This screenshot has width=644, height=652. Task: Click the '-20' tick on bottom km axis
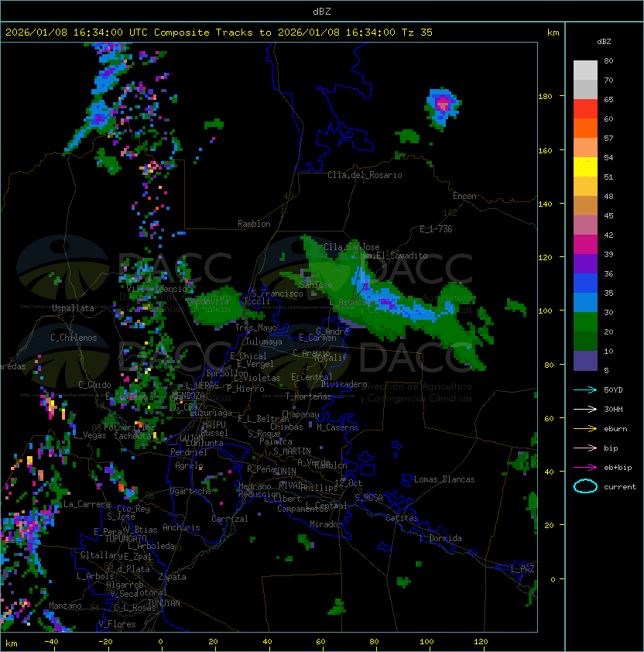(105, 642)
